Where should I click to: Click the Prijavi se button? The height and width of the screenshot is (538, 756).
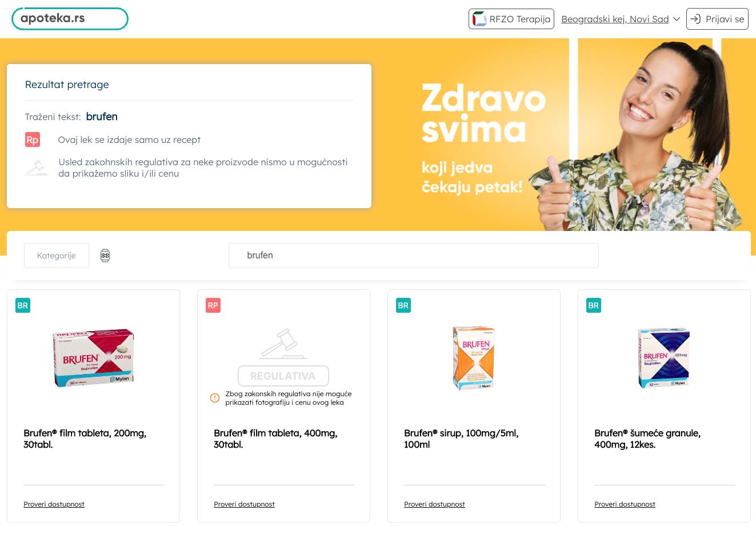[717, 19]
